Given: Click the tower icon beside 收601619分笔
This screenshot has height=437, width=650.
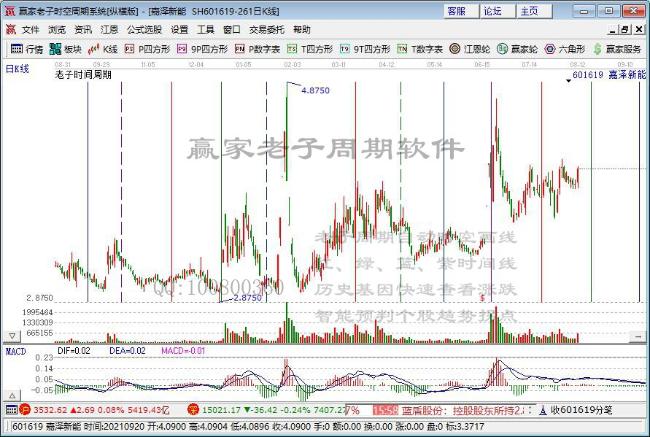Looking at the screenshot, I should 543,410.
